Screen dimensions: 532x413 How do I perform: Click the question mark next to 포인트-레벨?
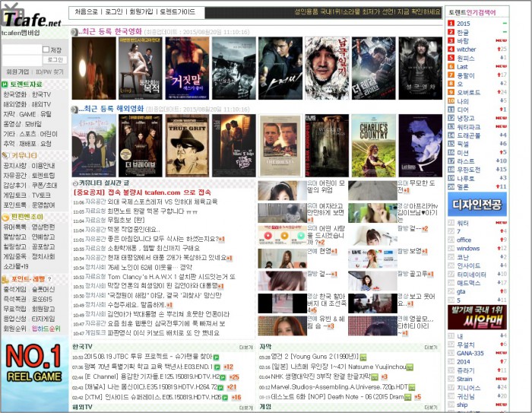pos(49,279)
